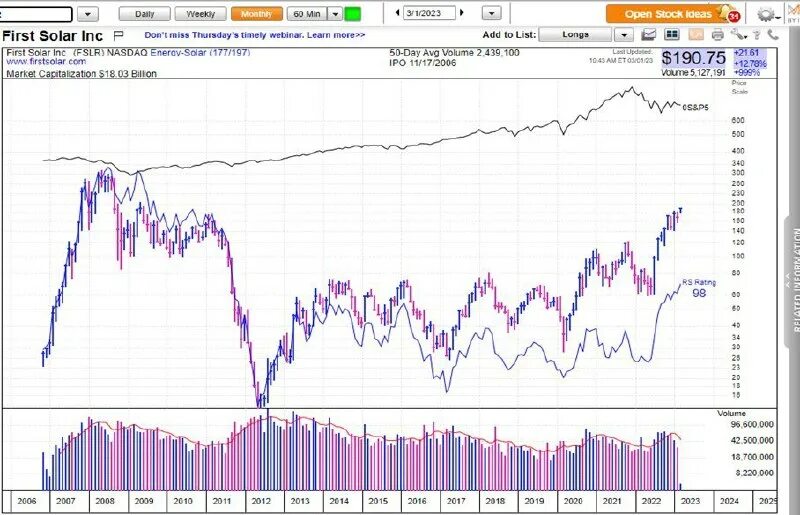Open the webinar Learn more link
800x515 pixels.
336,35
